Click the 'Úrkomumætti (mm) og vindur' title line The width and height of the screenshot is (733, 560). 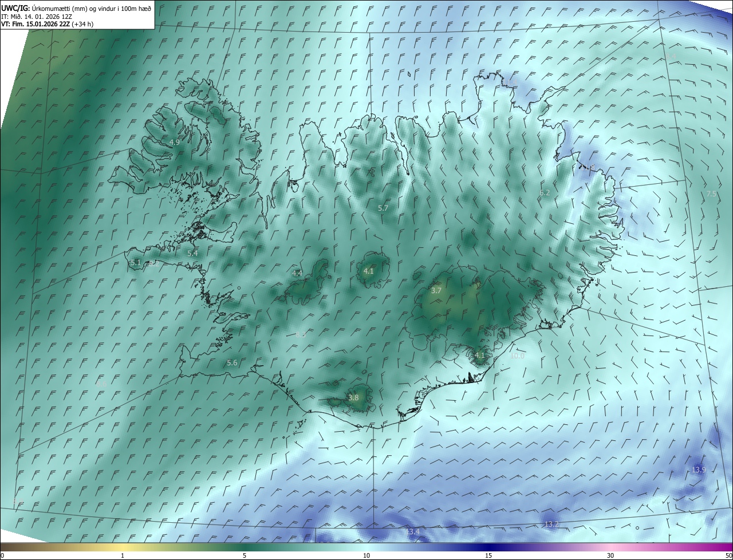point(76,8)
